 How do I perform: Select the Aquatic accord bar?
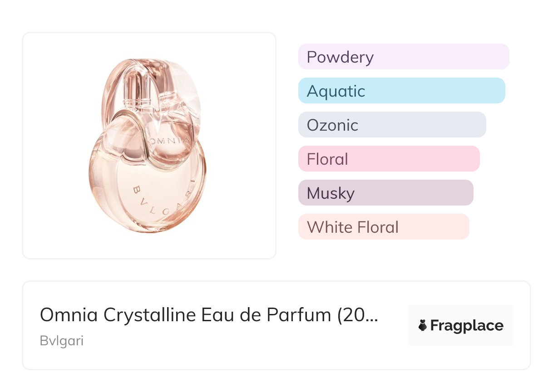click(401, 91)
